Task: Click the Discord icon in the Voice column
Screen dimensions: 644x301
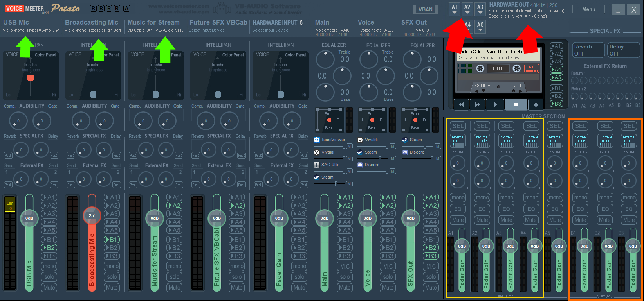Action: tap(360, 165)
